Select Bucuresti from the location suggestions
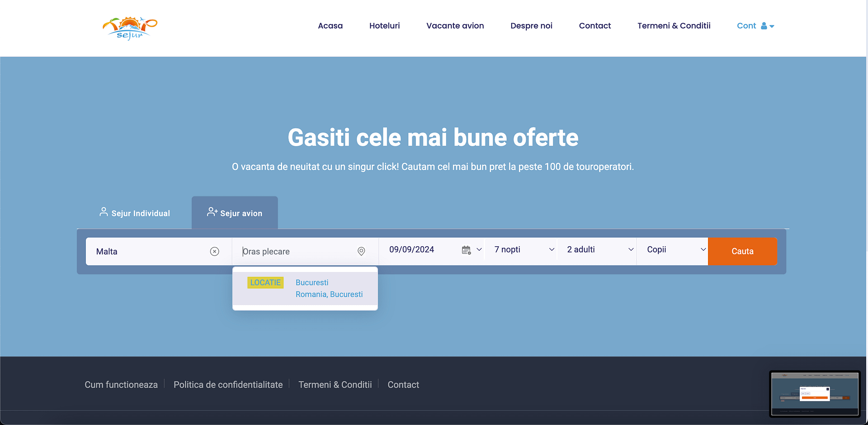 [x=312, y=282]
